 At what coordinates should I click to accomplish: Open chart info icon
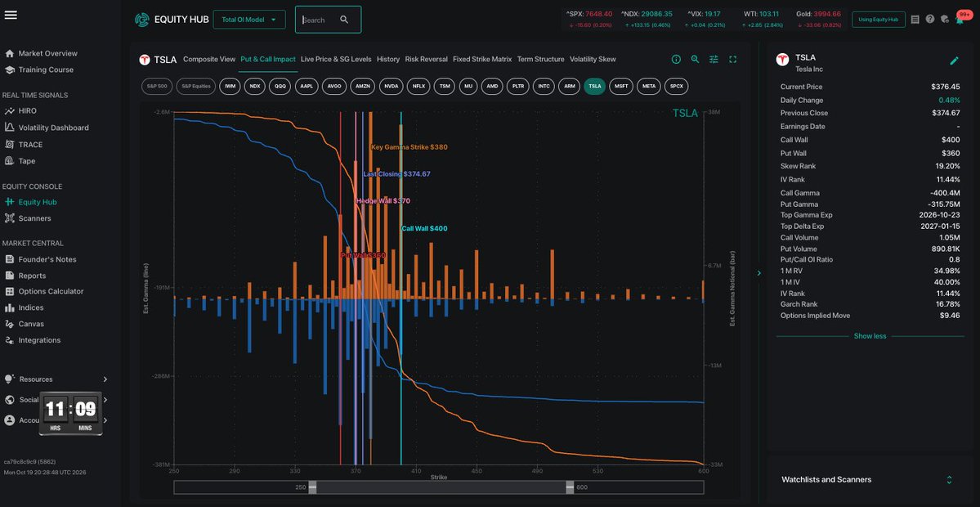click(x=676, y=60)
